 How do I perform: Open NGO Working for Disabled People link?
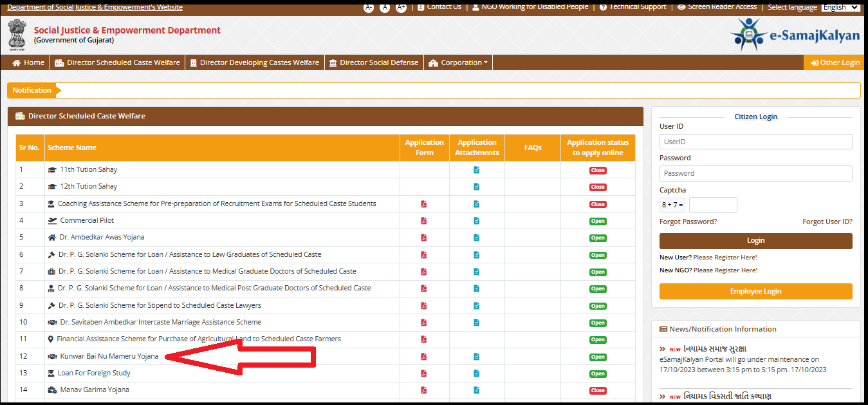[x=530, y=6]
